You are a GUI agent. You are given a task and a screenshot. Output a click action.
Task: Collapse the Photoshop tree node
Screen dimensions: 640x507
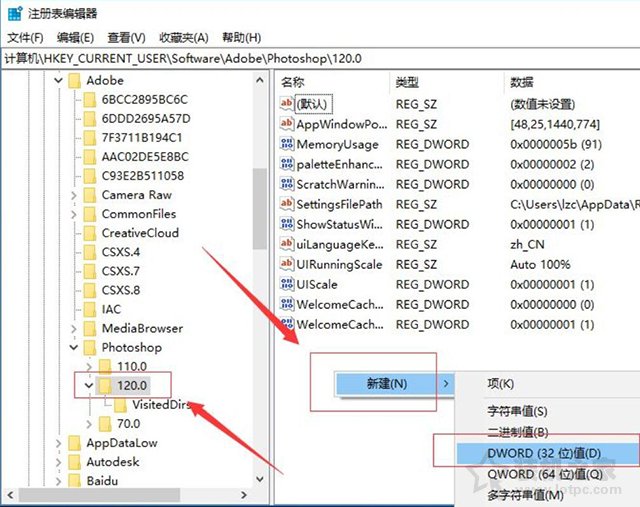[x=74, y=347]
